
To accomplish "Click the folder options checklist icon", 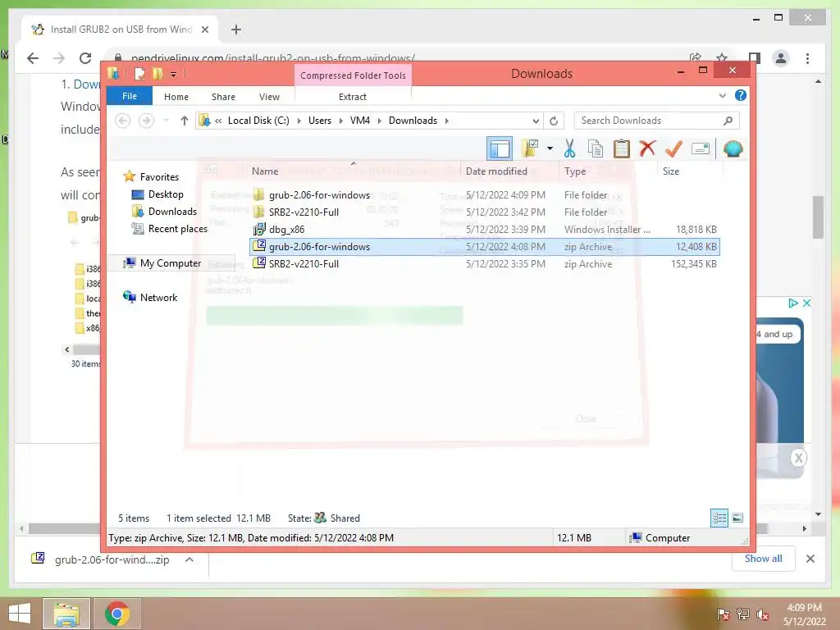I will pyautogui.click(x=530, y=148).
